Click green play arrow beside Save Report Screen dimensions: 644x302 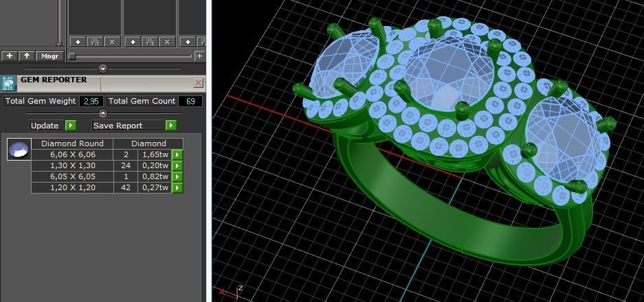[171, 126]
